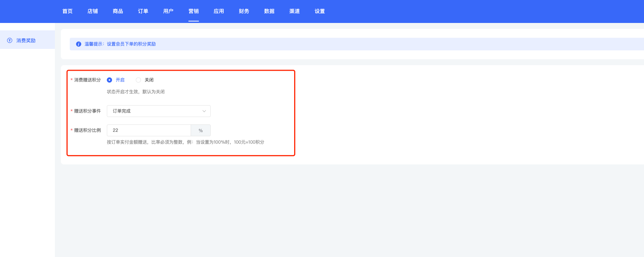
Task: Click the 渠道 menu item
Action: pyautogui.click(x=295, y=11)
